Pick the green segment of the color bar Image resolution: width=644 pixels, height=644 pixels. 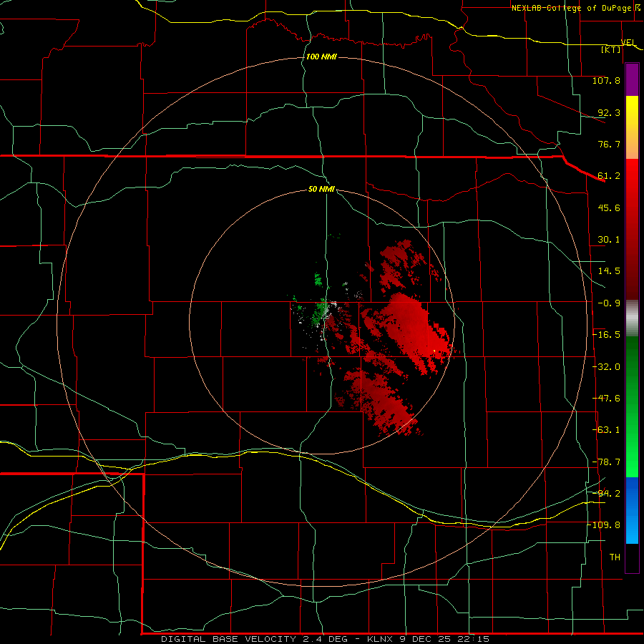[x=632, y=406]
